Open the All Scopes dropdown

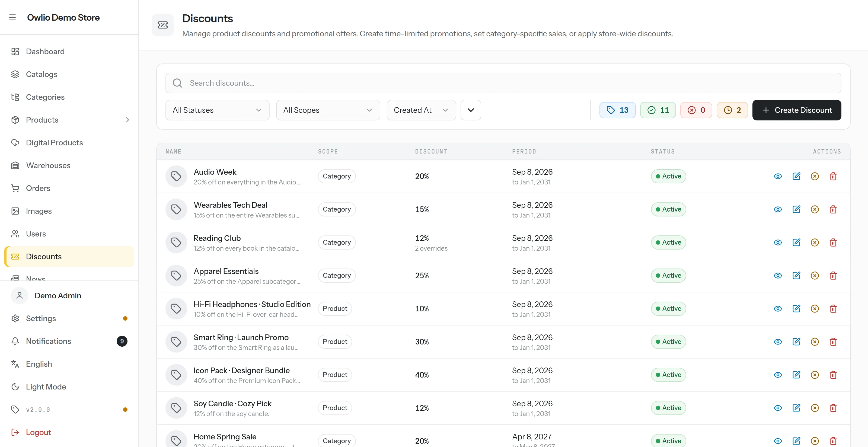click(328, 110)
